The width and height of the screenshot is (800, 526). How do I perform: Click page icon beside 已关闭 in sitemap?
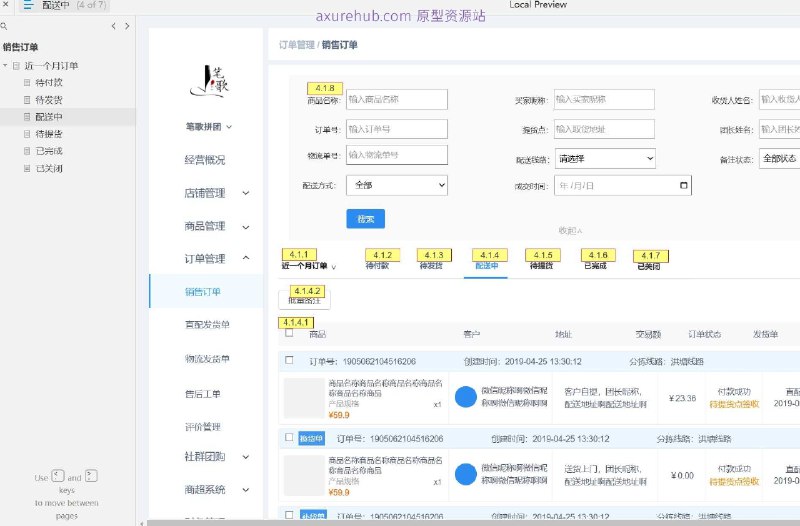coord(27,168)
